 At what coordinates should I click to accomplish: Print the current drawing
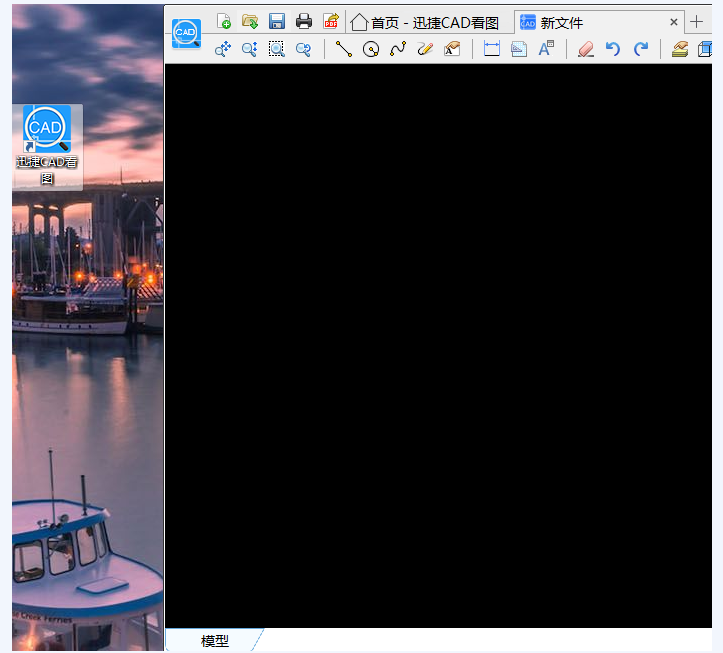pyautogui.click(x=304, y=22)
